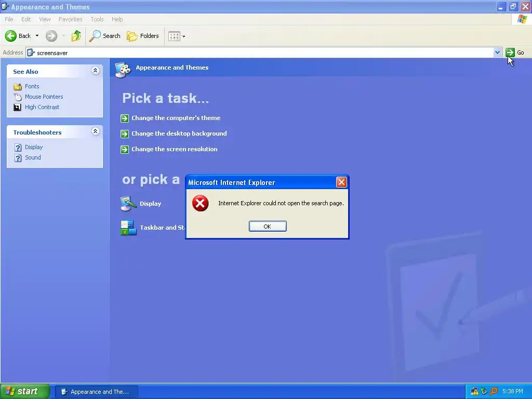The width and height of the screenshot is (532, 399).
Task: Select Change the computer's theme task
Action: point(176,118)
